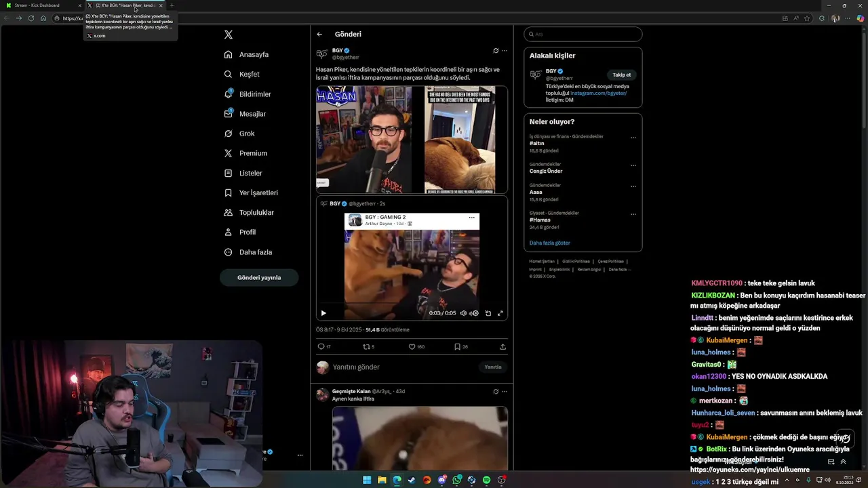The image size is (868, 488).
Task: Expand the video to fullscreen
Action: coord(500,313)
